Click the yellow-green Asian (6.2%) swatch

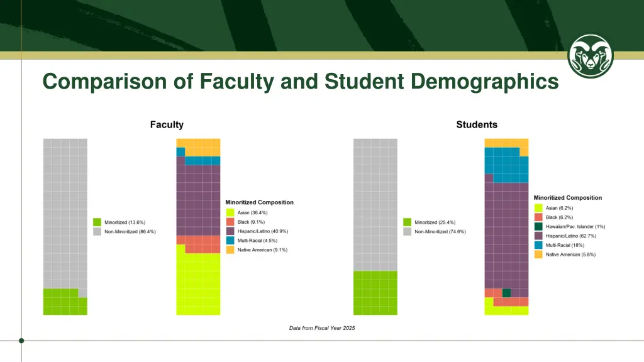[x=538, y=208]
